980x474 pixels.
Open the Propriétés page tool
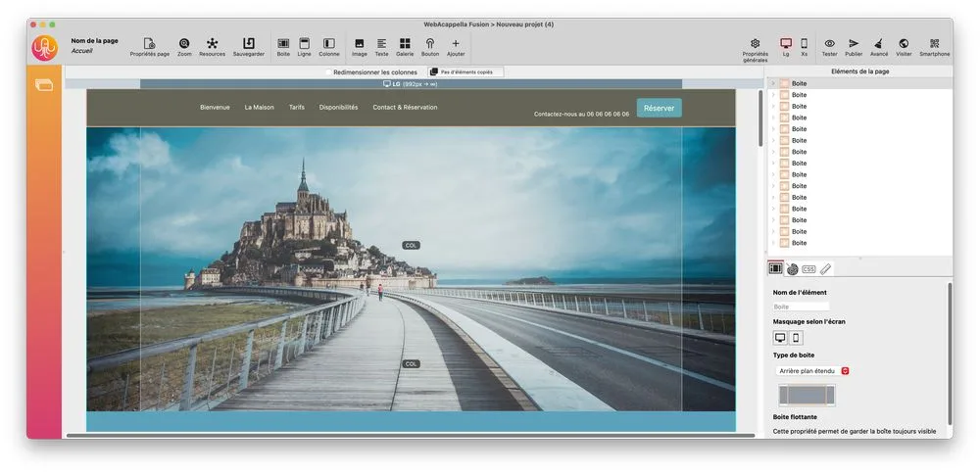coord(149,44)
